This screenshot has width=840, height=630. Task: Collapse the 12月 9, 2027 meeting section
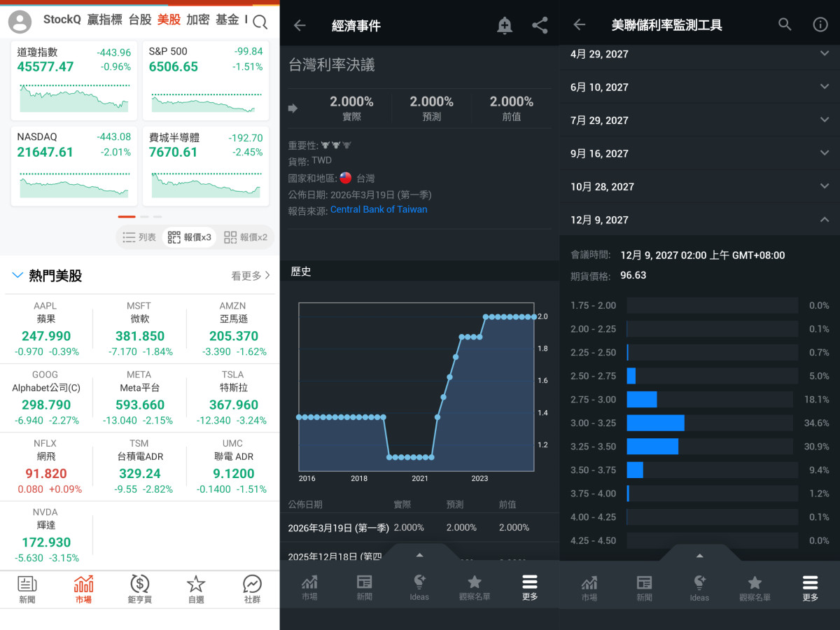pyautogui.click(x=824, y=220)
